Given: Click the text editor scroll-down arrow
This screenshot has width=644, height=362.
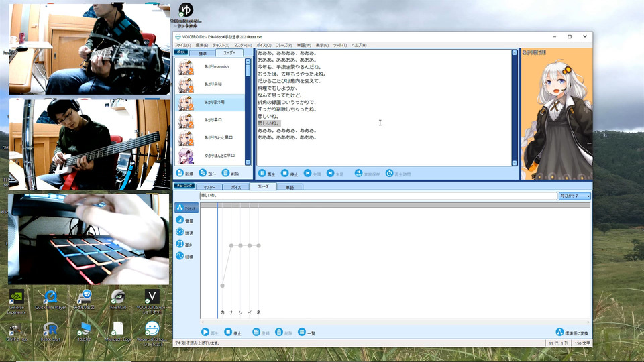Looking at the screenshot, I should coord(515,163).
